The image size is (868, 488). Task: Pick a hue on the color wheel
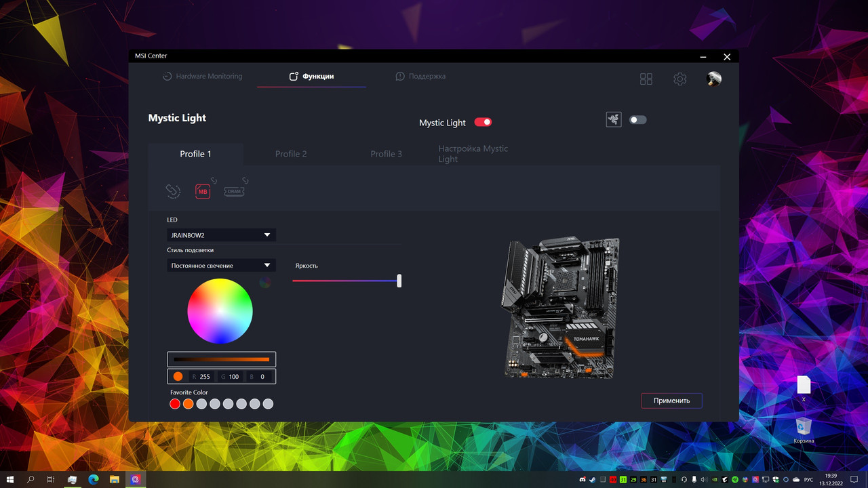(x=220, y=311)
